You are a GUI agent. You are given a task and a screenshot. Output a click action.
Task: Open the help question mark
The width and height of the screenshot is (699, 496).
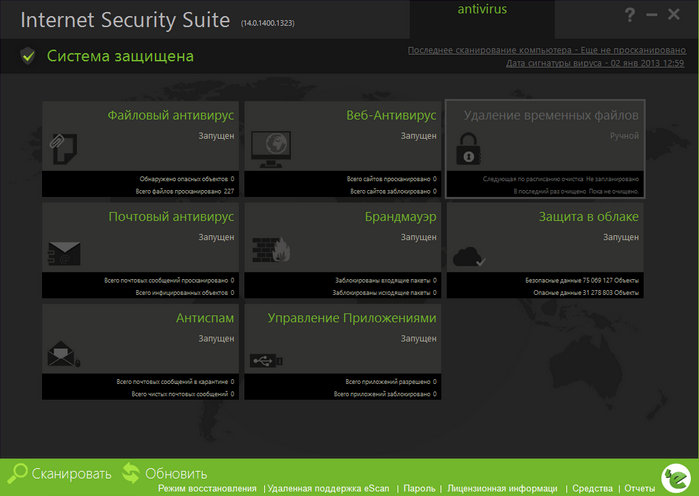(x=629, y=15)
